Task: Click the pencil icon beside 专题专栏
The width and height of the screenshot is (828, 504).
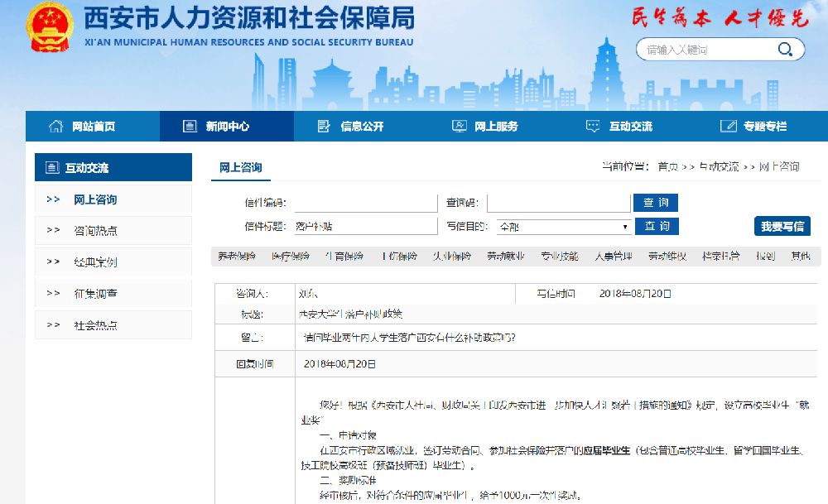Action: [x=728, y=127]
